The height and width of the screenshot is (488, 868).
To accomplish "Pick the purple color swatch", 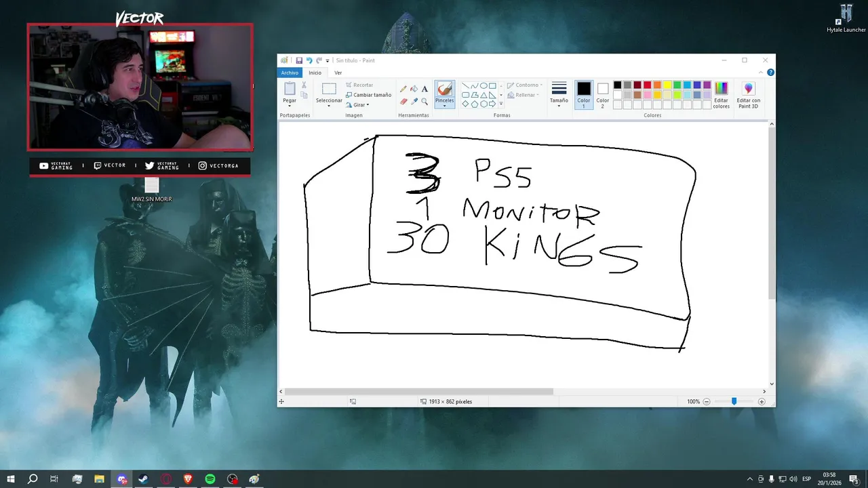I will [x=707, y=85].
